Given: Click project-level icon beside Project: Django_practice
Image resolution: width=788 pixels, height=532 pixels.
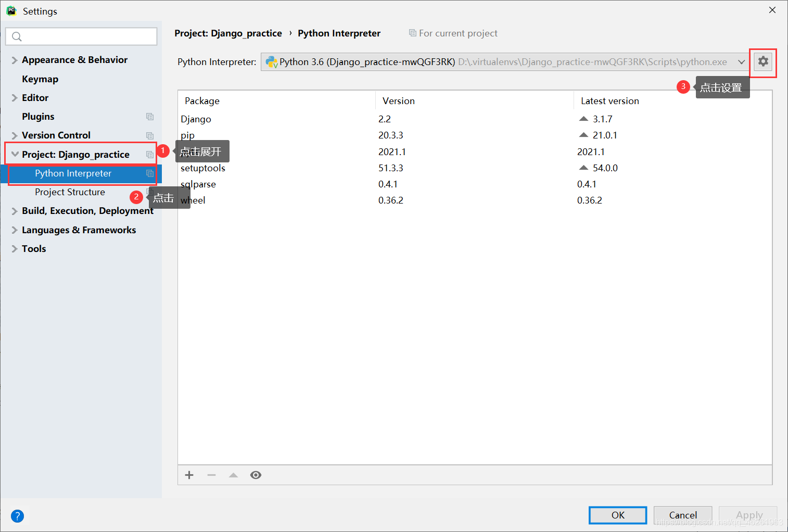Looking at the screenshot, I should 150,155.
